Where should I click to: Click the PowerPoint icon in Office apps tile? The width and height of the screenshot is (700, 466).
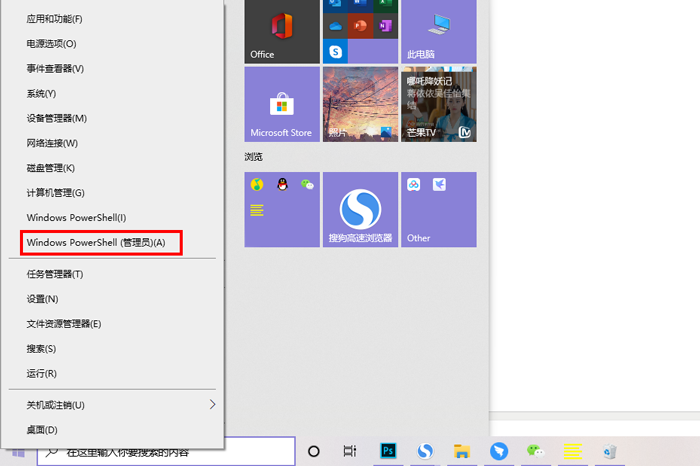tap(360, 26)
